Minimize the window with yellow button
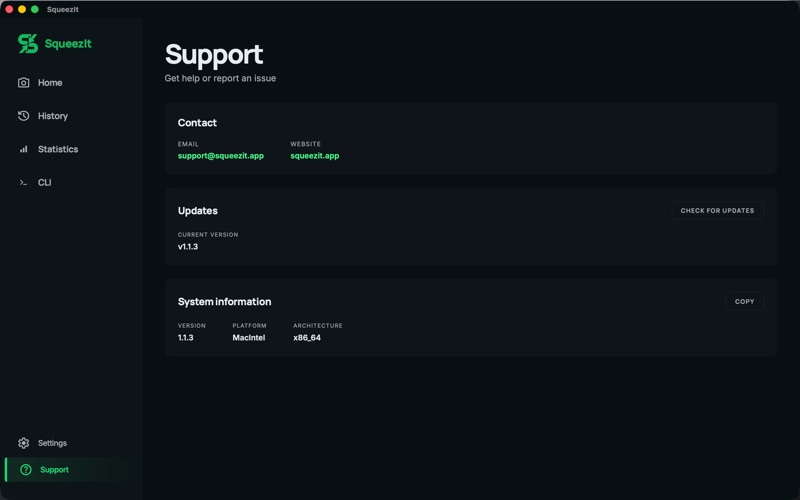This screenshot has height=500, width=800. (22, 9)
